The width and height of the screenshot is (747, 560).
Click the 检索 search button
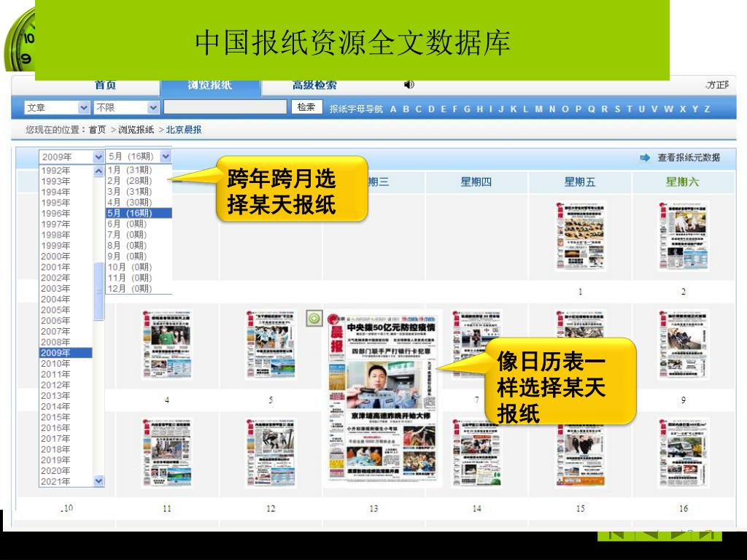[306, 107]
